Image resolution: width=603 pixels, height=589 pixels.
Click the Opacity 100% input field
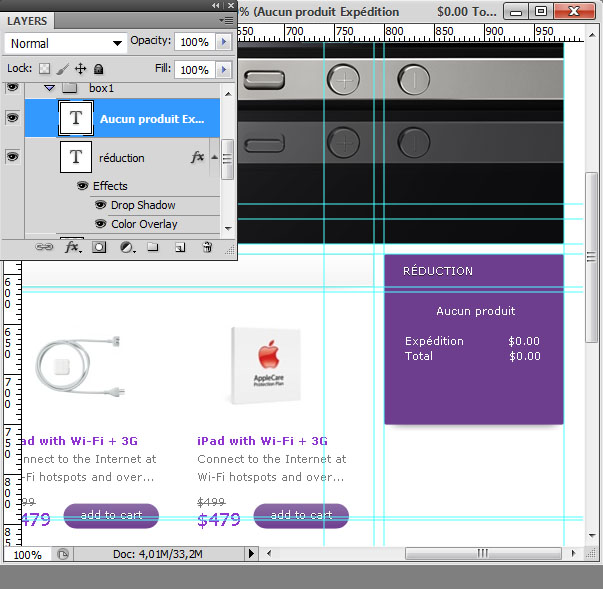click(x=195, y=42)
